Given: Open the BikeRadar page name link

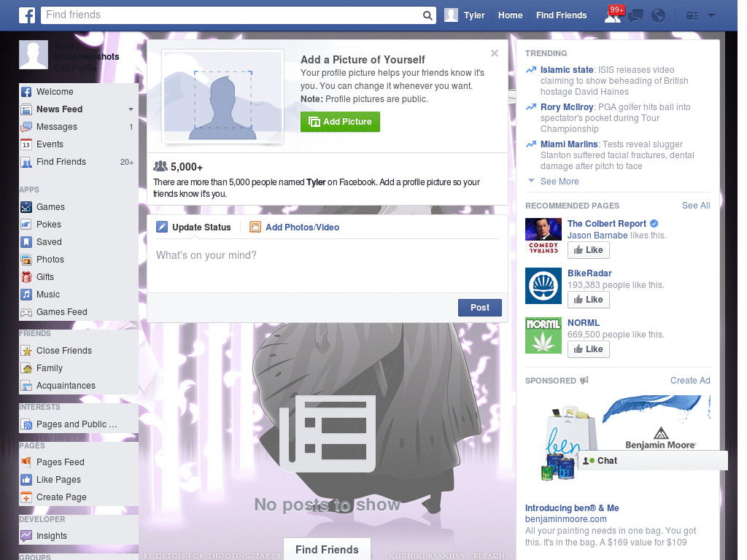Looking at the screenshot, I should [589, 273].
